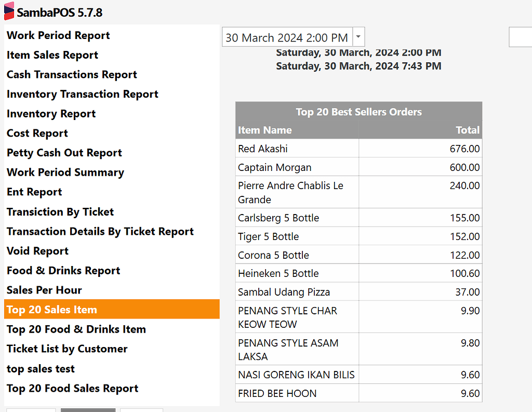
Task: Click the date field showing 30 March 2024
Action: tap(286, 37)
